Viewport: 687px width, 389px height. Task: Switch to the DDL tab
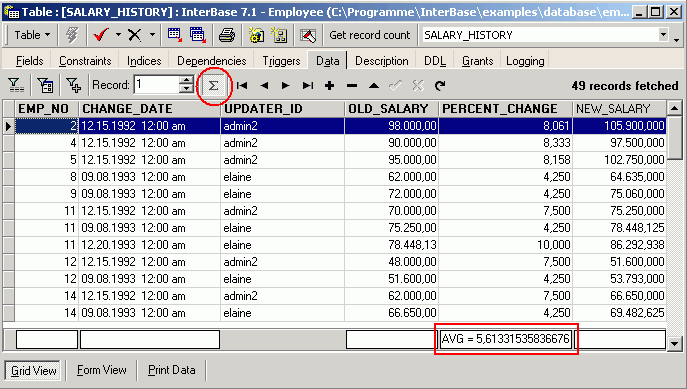435,61
